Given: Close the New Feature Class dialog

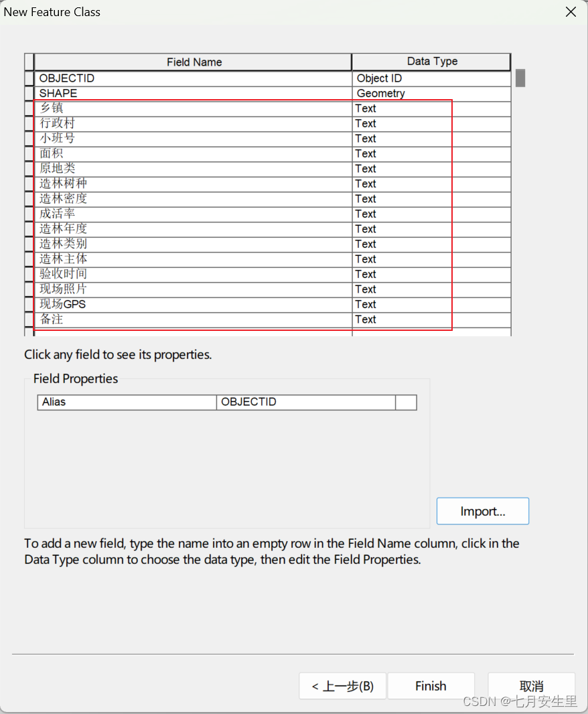Looking at the screenshot, I should [x=571, y=12].
